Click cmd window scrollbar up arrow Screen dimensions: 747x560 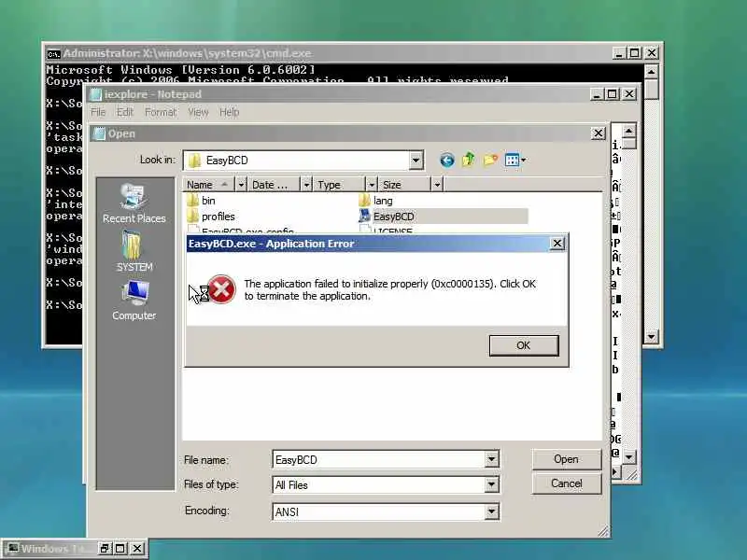(x=651, y=72)
